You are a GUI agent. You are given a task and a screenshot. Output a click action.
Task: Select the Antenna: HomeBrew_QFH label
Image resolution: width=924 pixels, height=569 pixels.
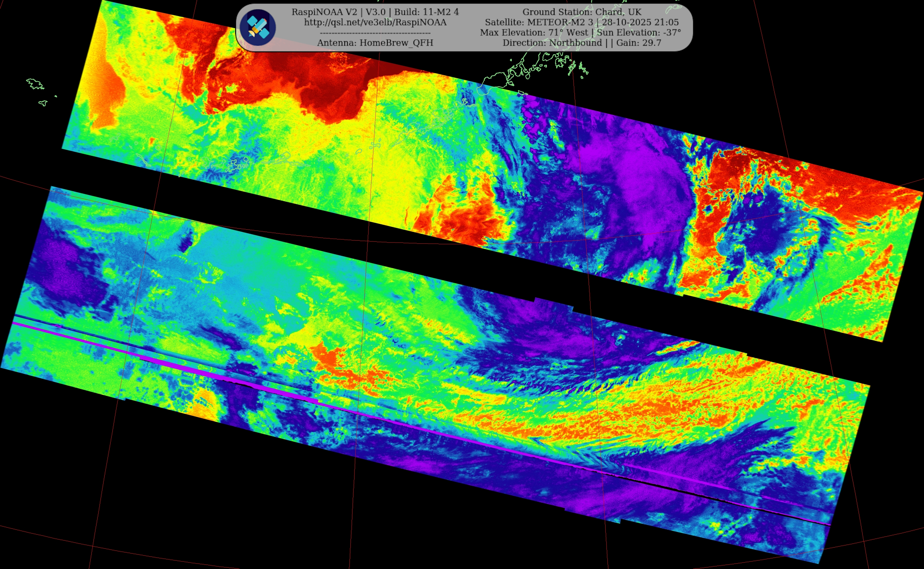(375, 43)
